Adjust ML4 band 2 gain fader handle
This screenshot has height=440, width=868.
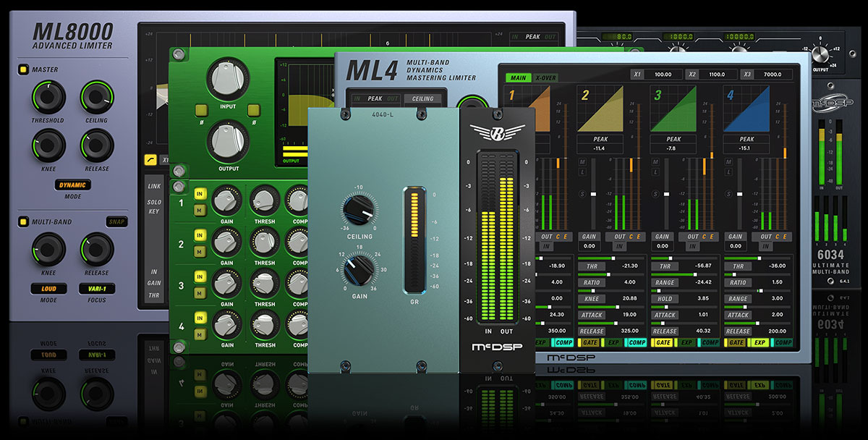tap(593, 195)
